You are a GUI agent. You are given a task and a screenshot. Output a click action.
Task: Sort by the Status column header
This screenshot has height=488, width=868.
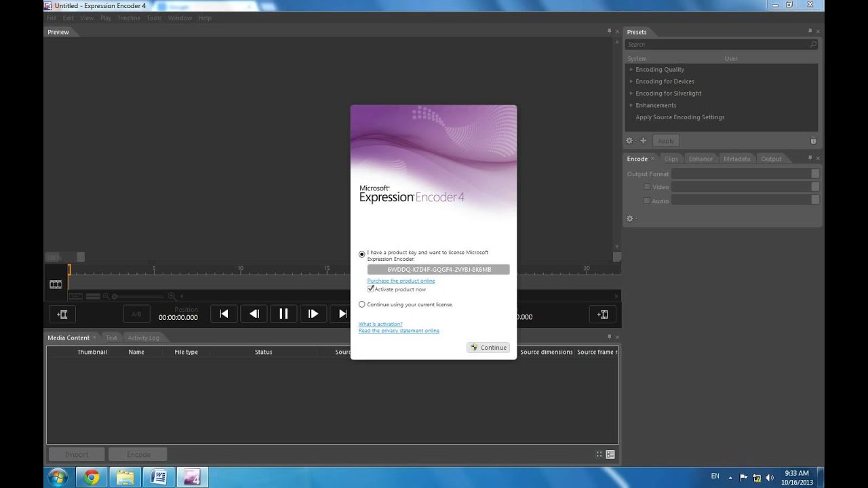pyautogui.click(x=263, y=352)
